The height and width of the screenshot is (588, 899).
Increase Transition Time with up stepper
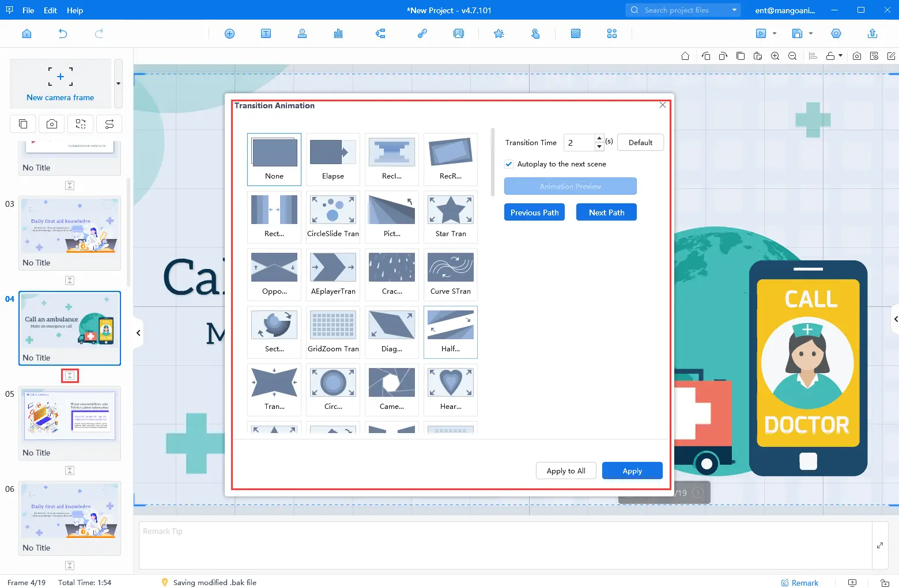point(599,138)
